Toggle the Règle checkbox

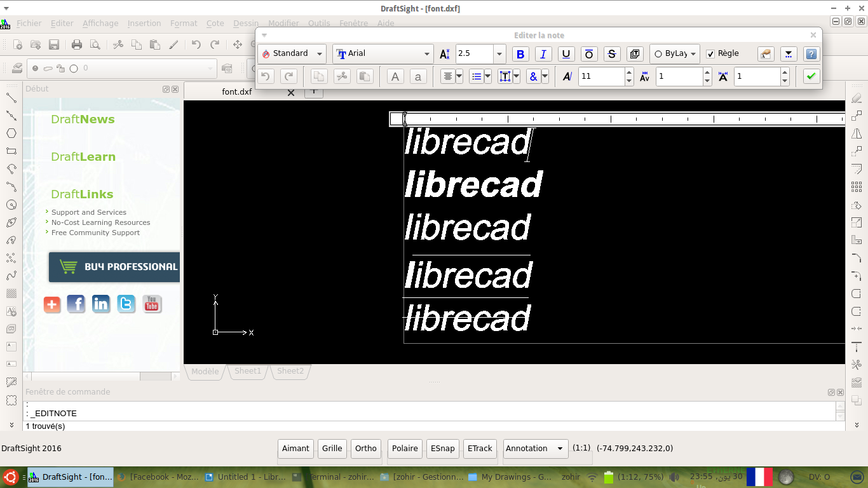tap(710, 54)
